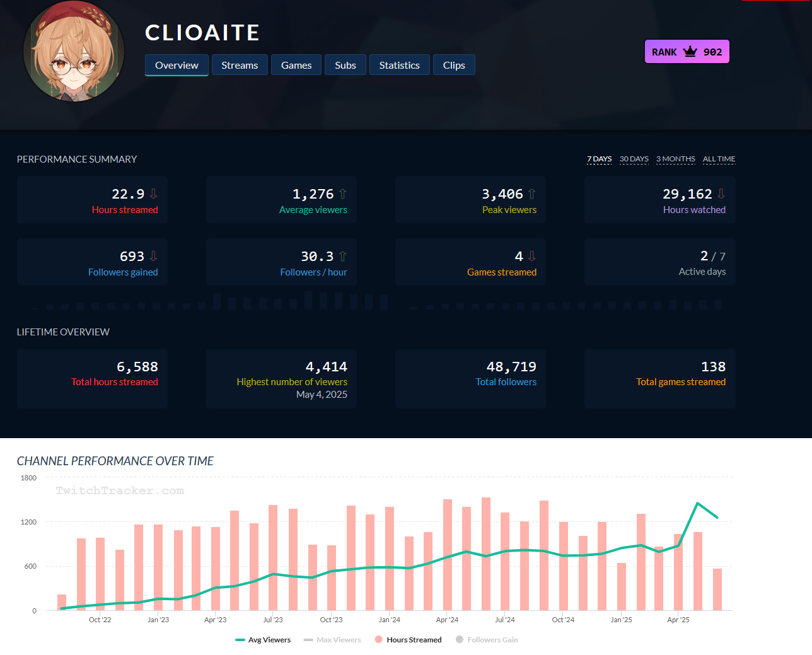The image size is (812, 655).
Task: Click the down arrow beside 693 followers gained
Action: coord(153,256)
